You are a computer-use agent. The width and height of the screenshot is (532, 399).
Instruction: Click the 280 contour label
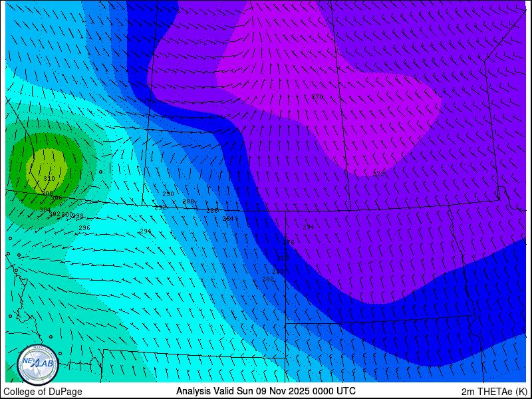click(x=278, y=272)
